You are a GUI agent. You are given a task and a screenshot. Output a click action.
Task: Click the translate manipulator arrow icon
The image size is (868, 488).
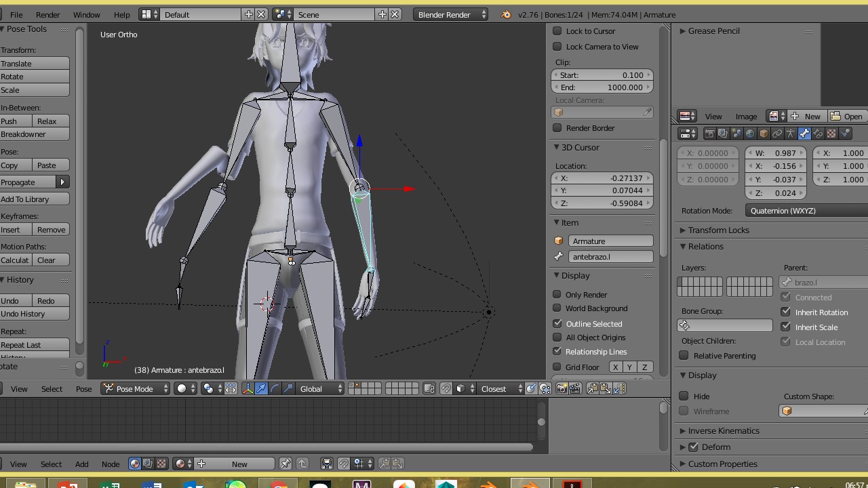tap(261, 388)
